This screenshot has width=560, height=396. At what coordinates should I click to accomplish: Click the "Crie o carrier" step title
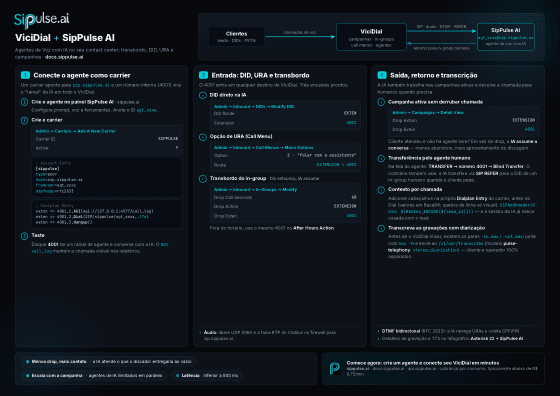click(47, 120)
